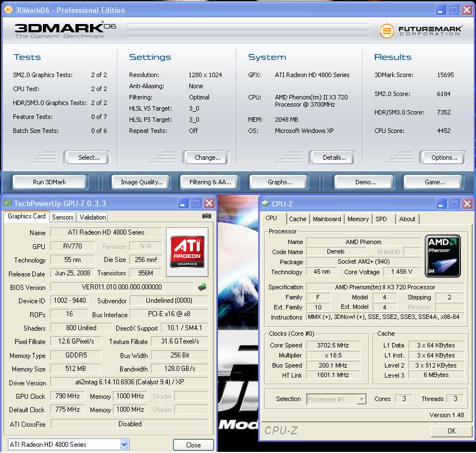Click the BIOS save chip icon in GPU-Z

tap(202, 287)
